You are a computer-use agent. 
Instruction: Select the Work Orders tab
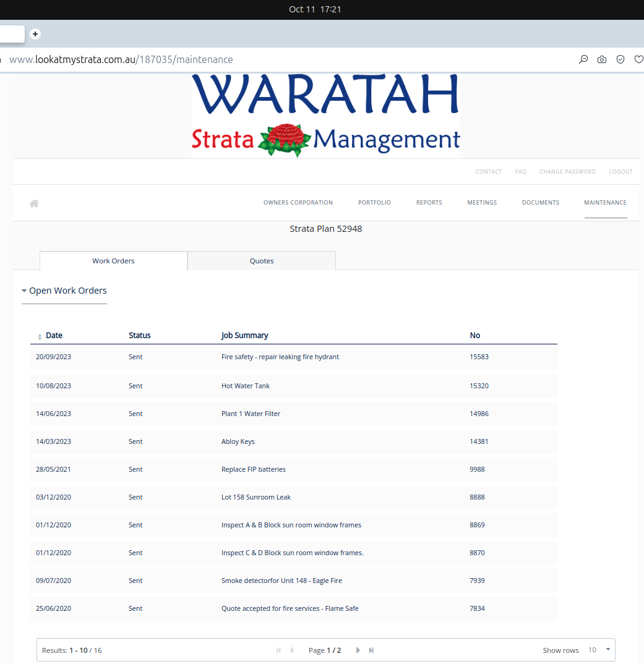click(x=113, y=261)
